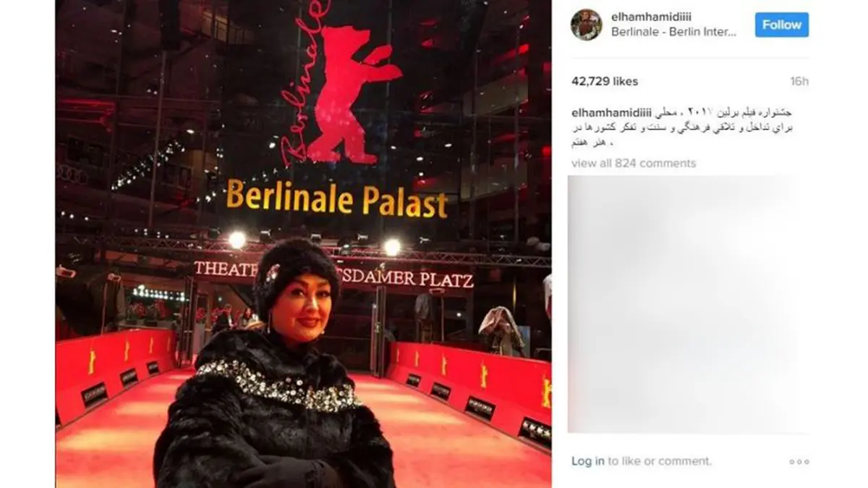Open elhamhamidiiii username in post header
868x488 pixels.
[x=647, y=16]
